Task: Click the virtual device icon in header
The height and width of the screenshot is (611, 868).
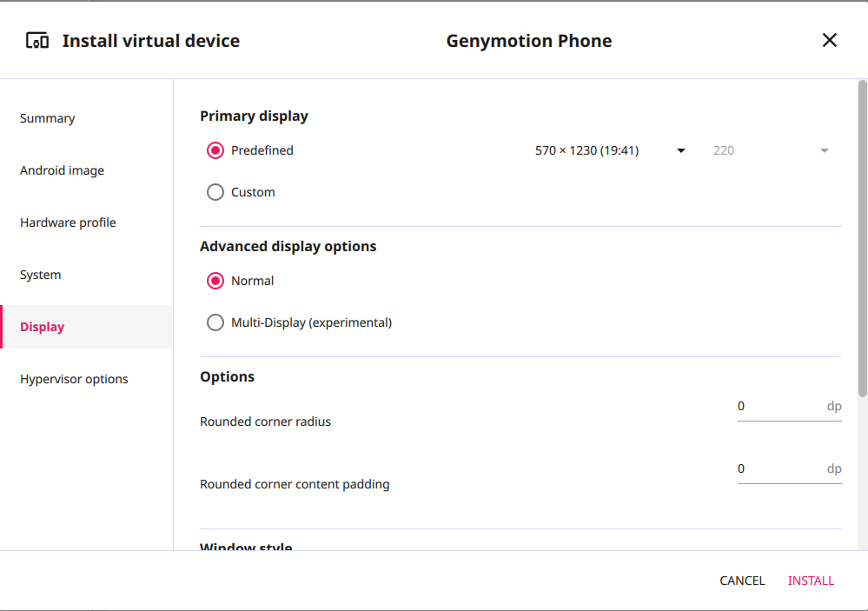Action: click(36, 40)
